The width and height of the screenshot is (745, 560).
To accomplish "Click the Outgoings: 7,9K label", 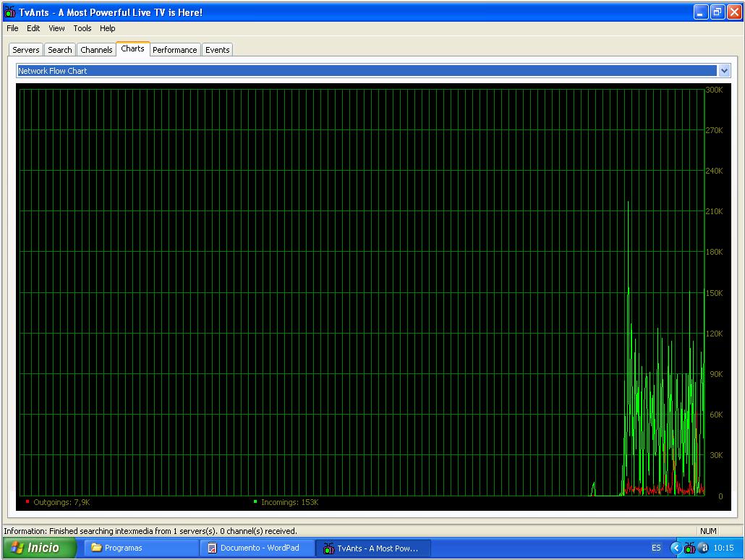I will coord(61,502).
